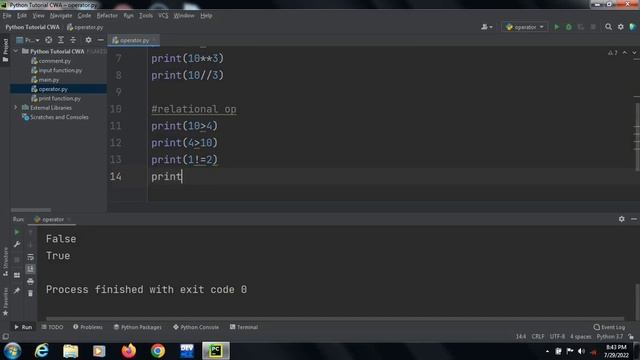640x360 pixels.
Task: Expand all in Project panel
Action: 60,40
